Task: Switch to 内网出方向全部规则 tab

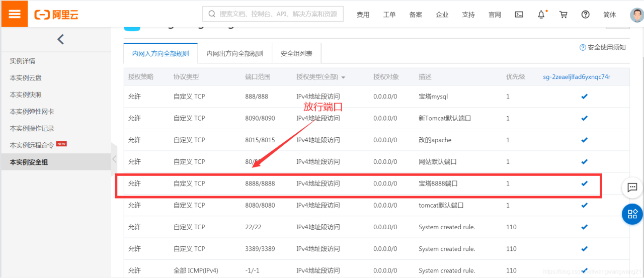Action: [x=234, y=53]
